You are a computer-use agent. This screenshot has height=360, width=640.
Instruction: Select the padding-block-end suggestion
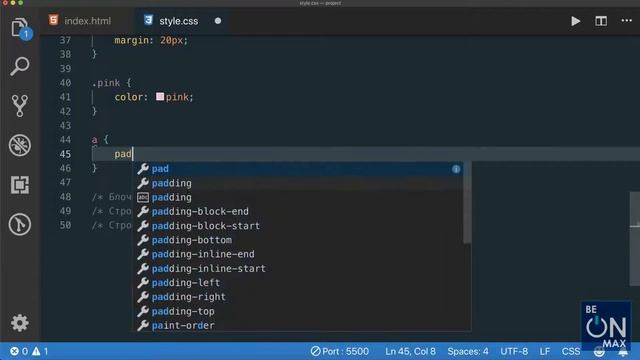coord(299,211)
